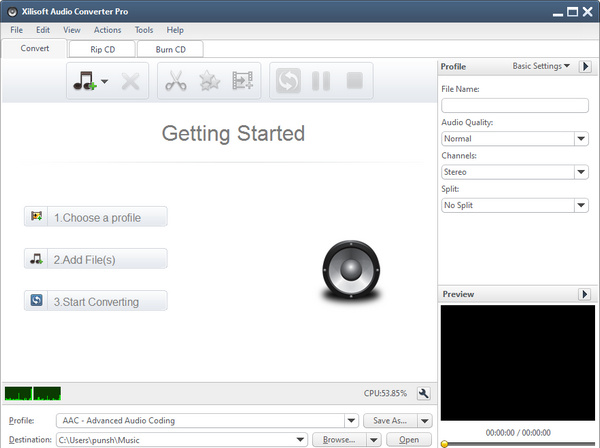Expand the Preview panel arrow button
Viewport: 600px width, 448px height.
[585, 295]
